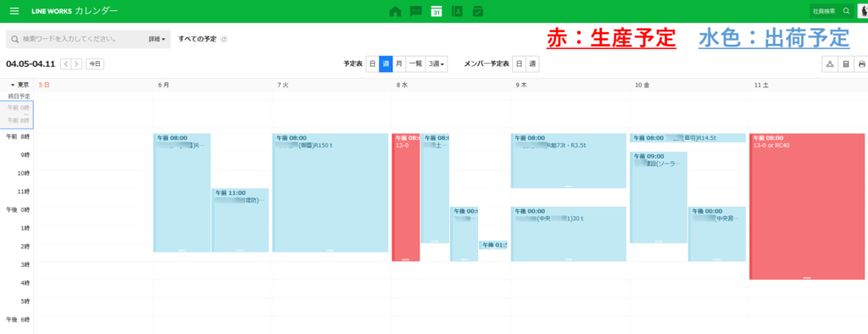
Task: Open the profile avatar in header
Action: coord(863,11)
